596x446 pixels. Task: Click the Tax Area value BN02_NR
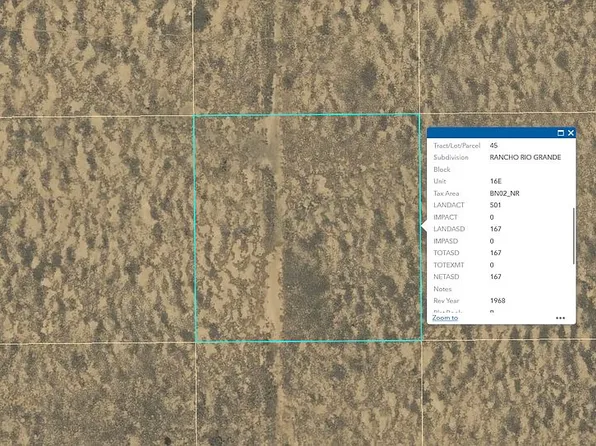click(504, 194)
